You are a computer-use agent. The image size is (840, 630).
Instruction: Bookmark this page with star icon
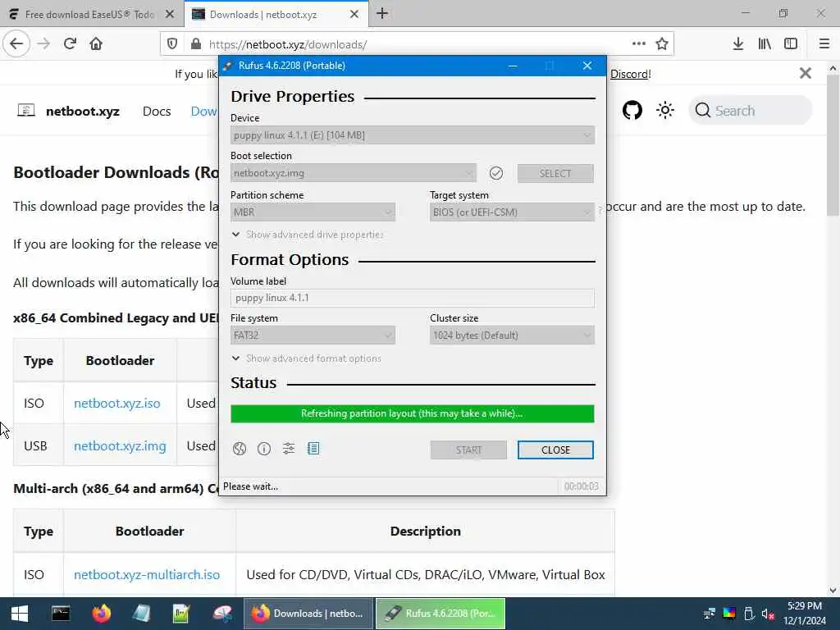(x=662, y=44)
